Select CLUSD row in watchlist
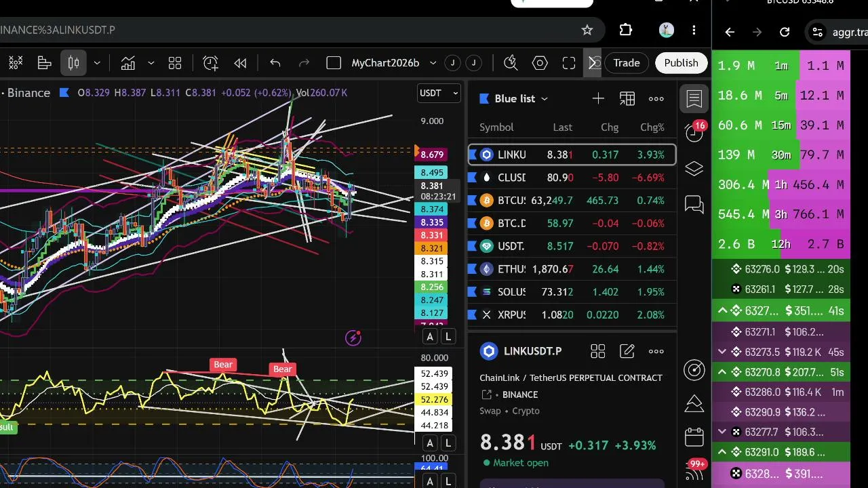The height and width of the screenshot is (488, 868). coord(572,178)
